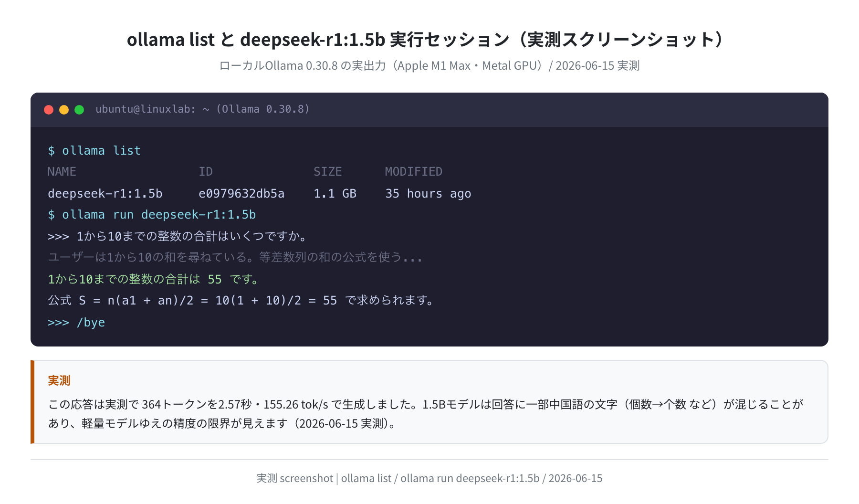The height and width of the screenshot is (504, 859).
Task: Click the yellow minimize dot in terminal
Action: coord(64,110)
